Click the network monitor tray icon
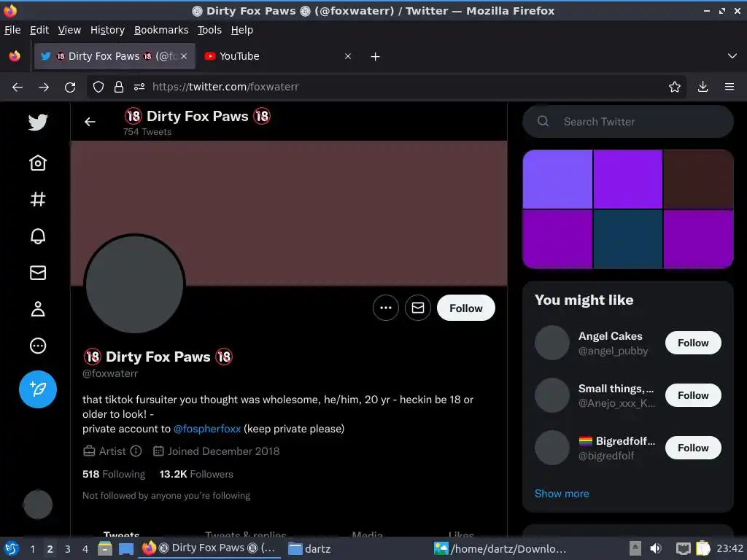 pos(683,548)
